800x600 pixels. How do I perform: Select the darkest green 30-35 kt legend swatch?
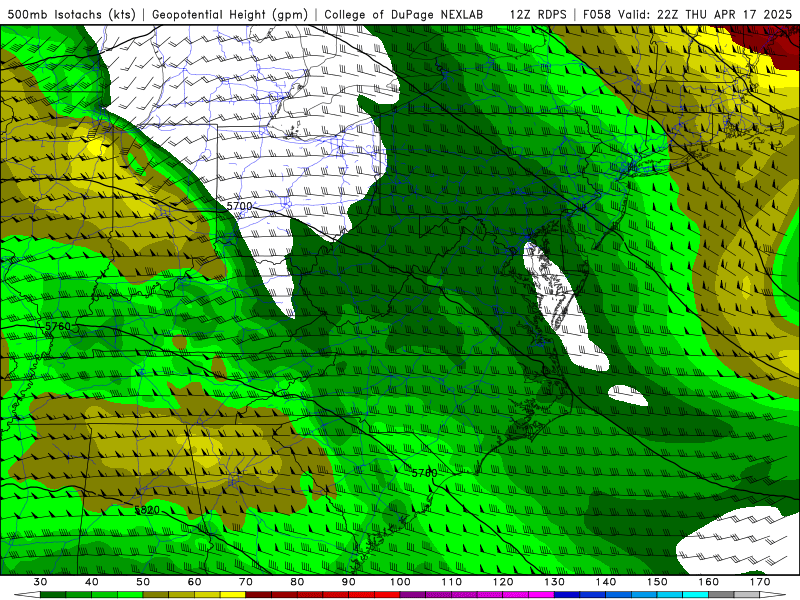53,595
